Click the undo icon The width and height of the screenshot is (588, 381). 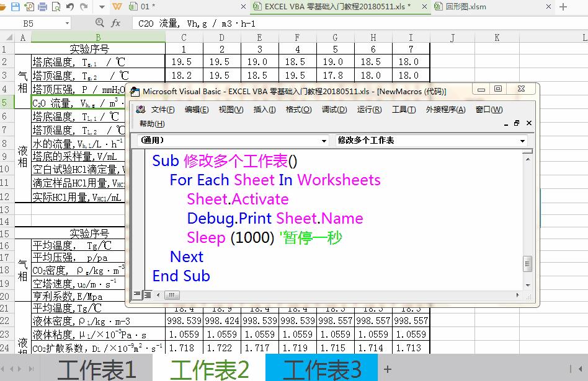pos(70,7)
